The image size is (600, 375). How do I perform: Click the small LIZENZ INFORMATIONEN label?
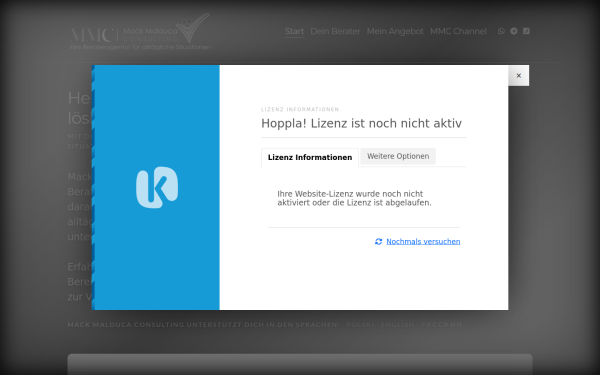(300, 109)
